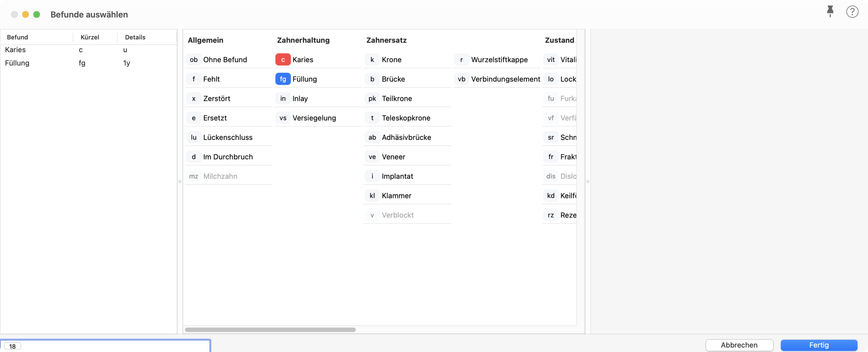Screen dimensions: 868x352
Task: Toggle the red Karies 'c' badge
Action: click(x=283, y=60)
